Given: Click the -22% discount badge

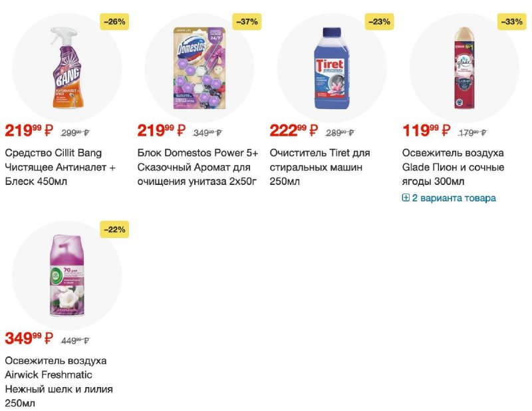Looking at the screenshot, I should coord(114,229).
